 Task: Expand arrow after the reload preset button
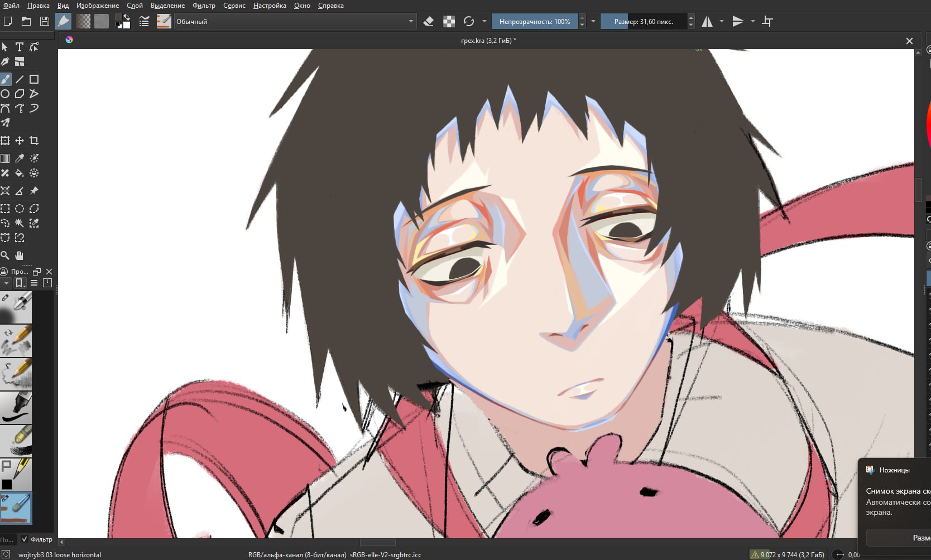(484, 21)
